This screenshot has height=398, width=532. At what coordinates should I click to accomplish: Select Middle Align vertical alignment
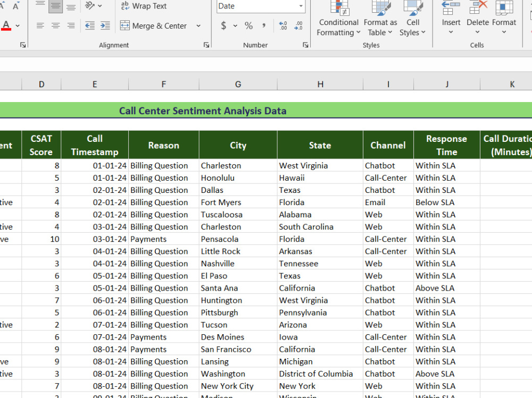pos(56,6)
